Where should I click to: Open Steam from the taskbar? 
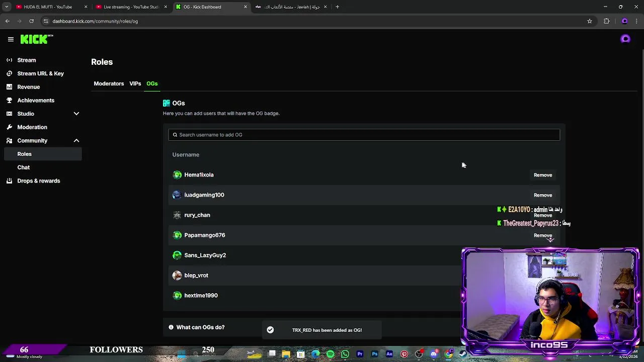[x=463, y=354]
